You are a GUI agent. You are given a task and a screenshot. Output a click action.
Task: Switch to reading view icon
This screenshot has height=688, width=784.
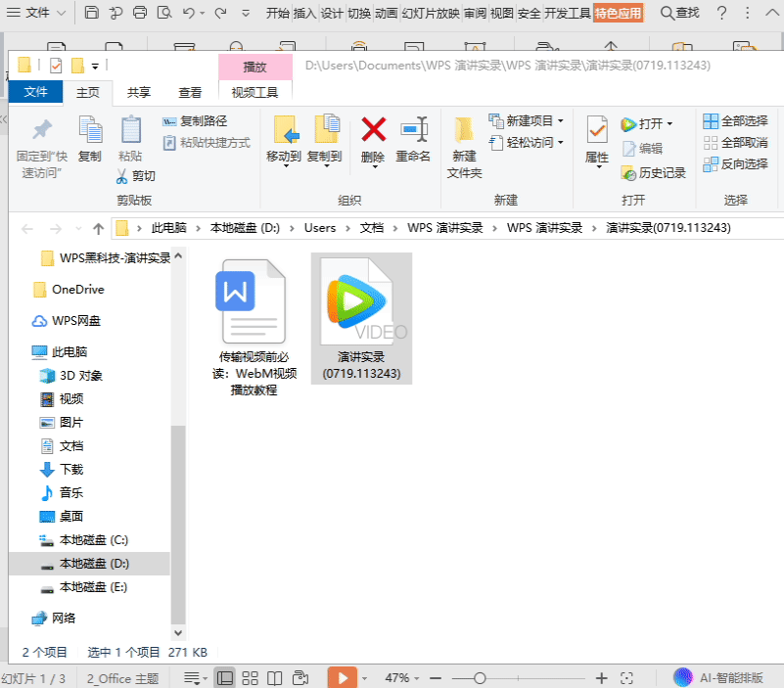click(x=274, y=678)
